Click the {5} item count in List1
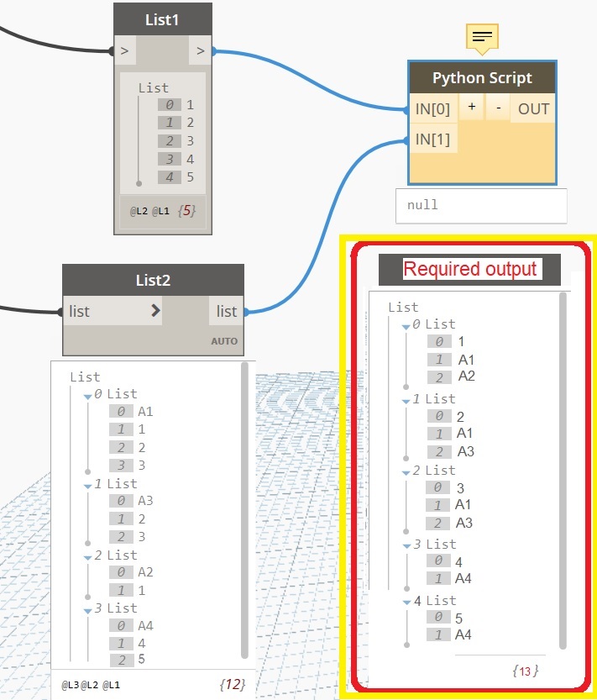Screen dimensions: 597x700 tap(186, 210)
